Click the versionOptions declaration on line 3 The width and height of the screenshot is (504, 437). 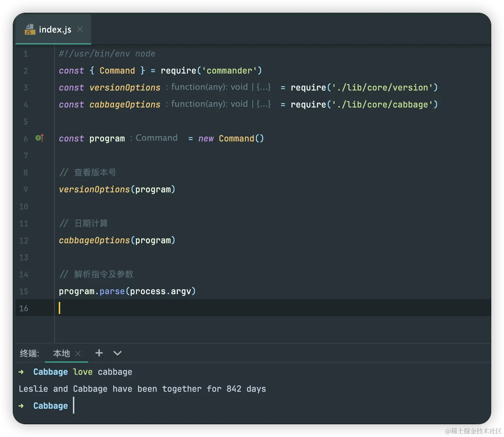click(125, 88)
